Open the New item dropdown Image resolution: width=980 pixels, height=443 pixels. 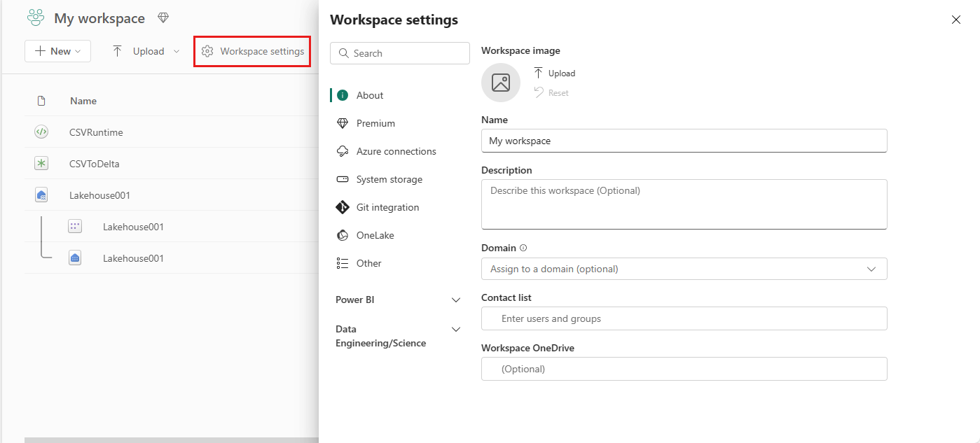point(57,51)
